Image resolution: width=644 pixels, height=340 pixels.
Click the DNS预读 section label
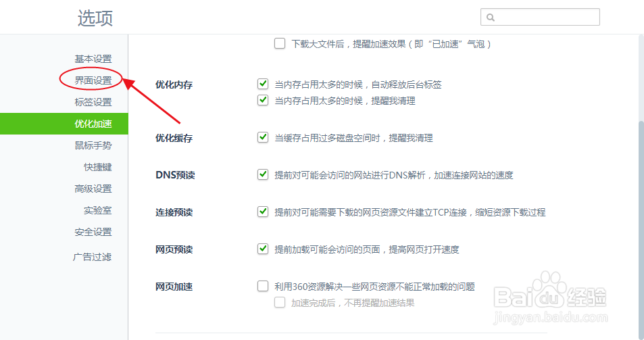pyautogui.click(x=175, y=175)
